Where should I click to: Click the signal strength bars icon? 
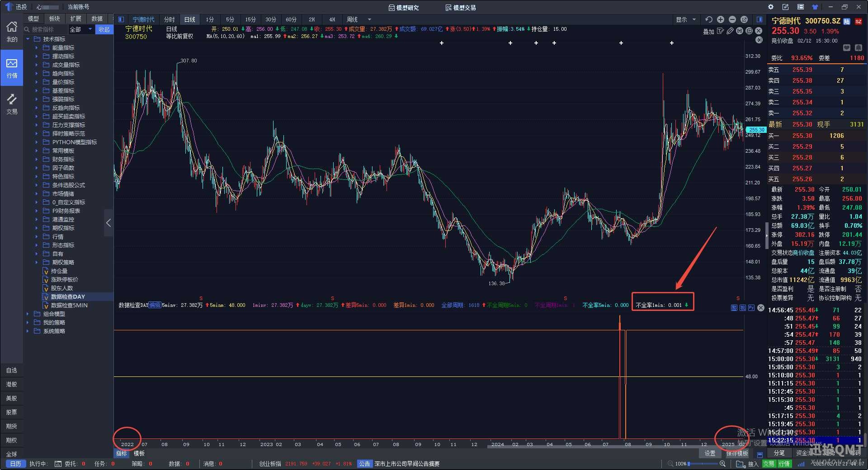point(801,464)
